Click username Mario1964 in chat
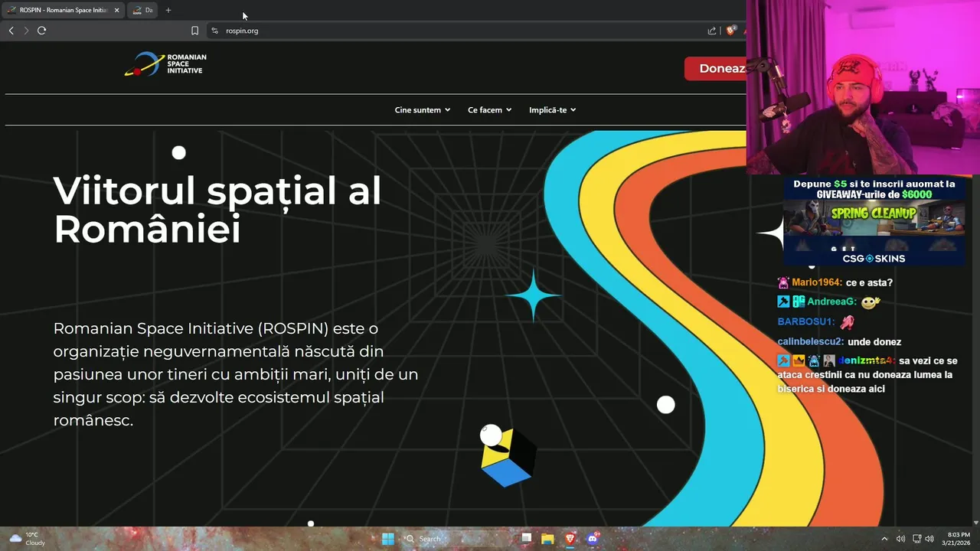The height and width of the screenshot is (551, 980). [816, 282]
